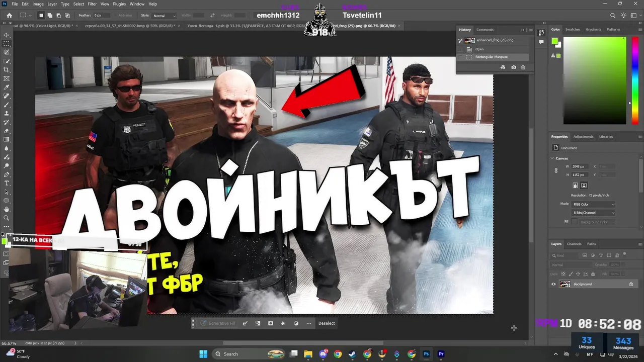Select the Eyedropper tool

[7, 87]
